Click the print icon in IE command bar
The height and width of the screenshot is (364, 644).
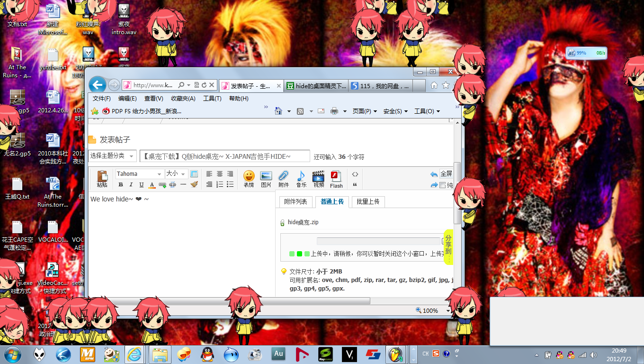click(334, 111)
